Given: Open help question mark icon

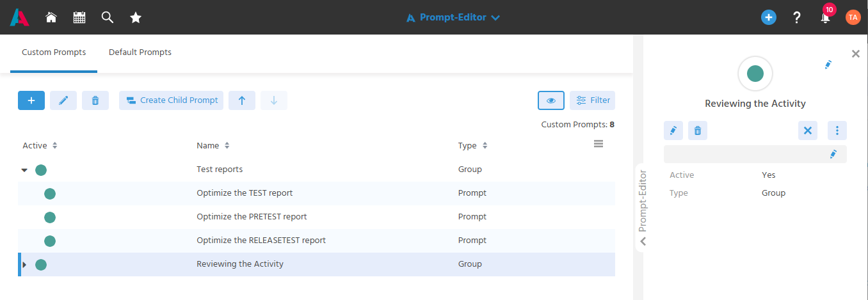Looking at the screenshot, I should (797, 17).
